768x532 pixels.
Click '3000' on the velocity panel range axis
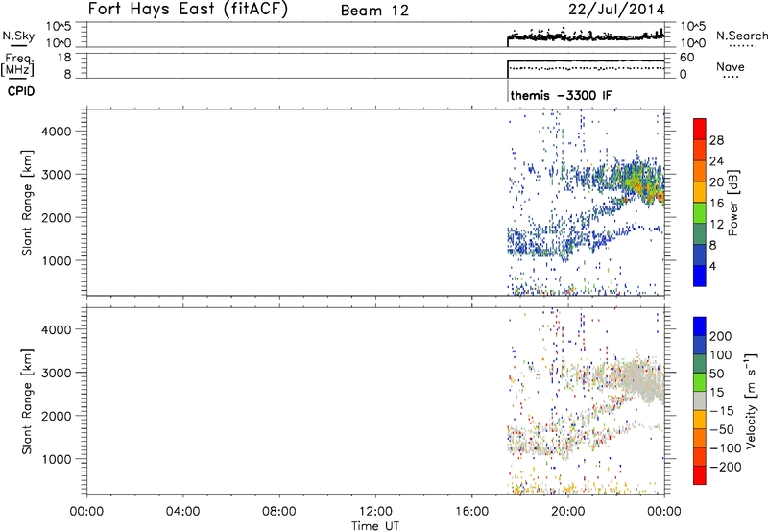[57, 373]
